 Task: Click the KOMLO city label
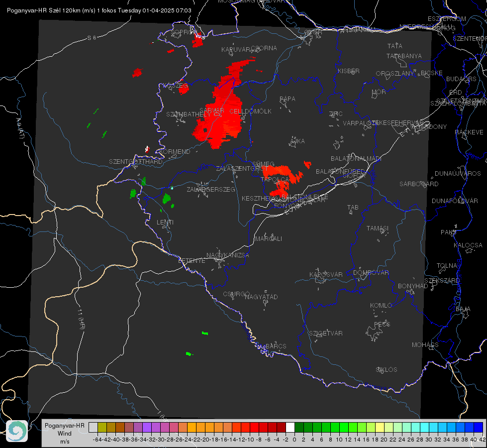[x=381, y=305]
